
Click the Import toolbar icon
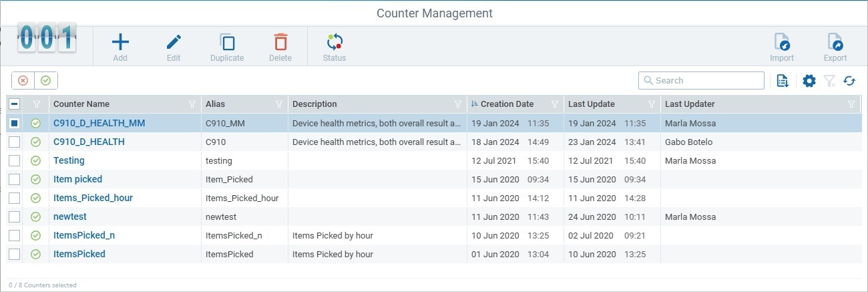coord(782,42)
